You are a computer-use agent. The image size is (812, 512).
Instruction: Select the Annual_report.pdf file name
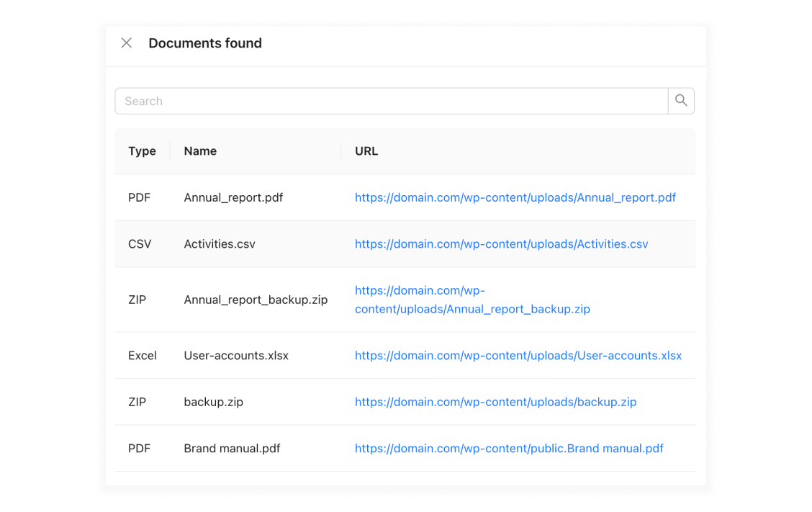point(233,197)
